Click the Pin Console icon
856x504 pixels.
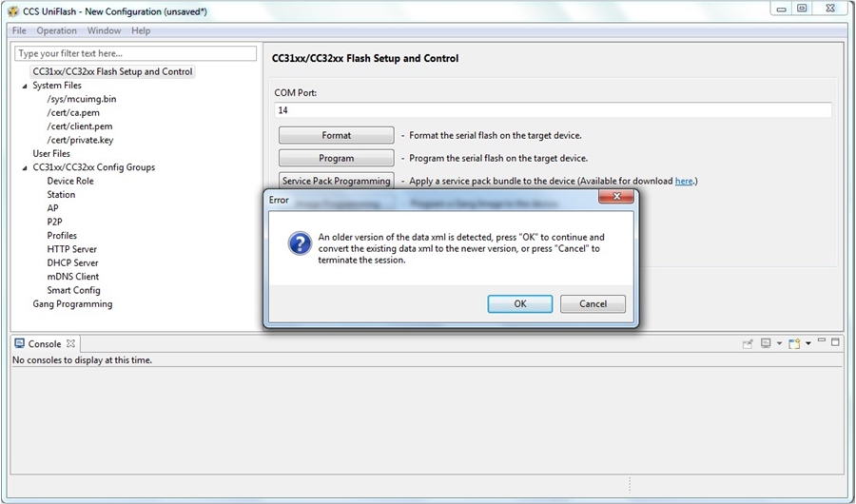click(748, 343)
